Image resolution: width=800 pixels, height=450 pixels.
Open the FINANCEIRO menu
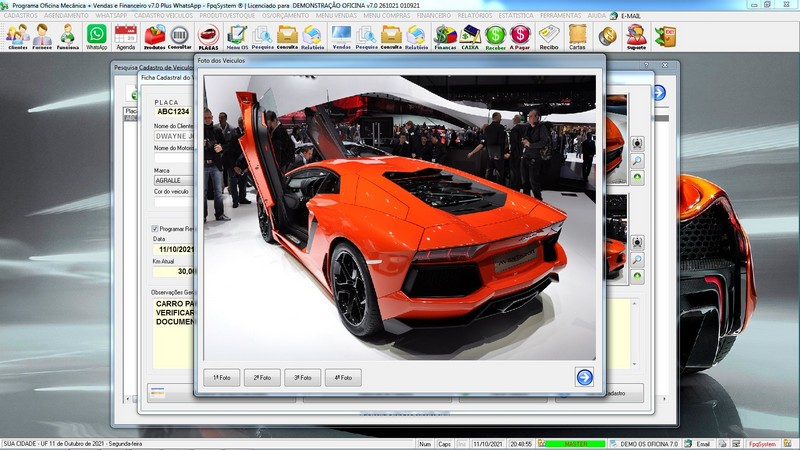(x=433, y=16)
